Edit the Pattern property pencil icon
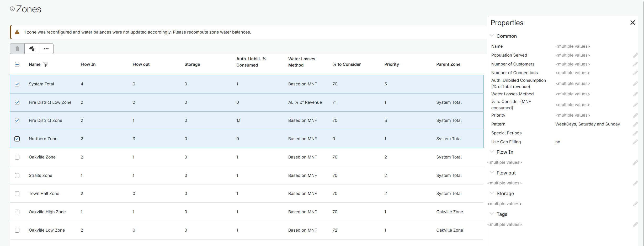 pos(635,124)
